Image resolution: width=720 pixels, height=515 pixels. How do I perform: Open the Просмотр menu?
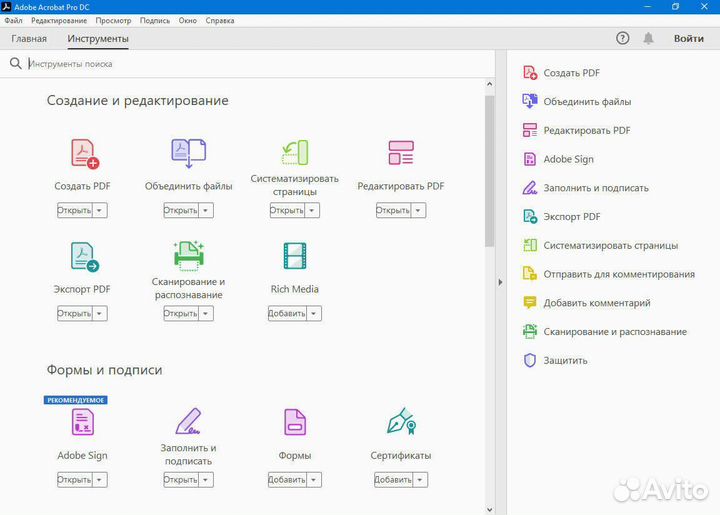[113, 21]
